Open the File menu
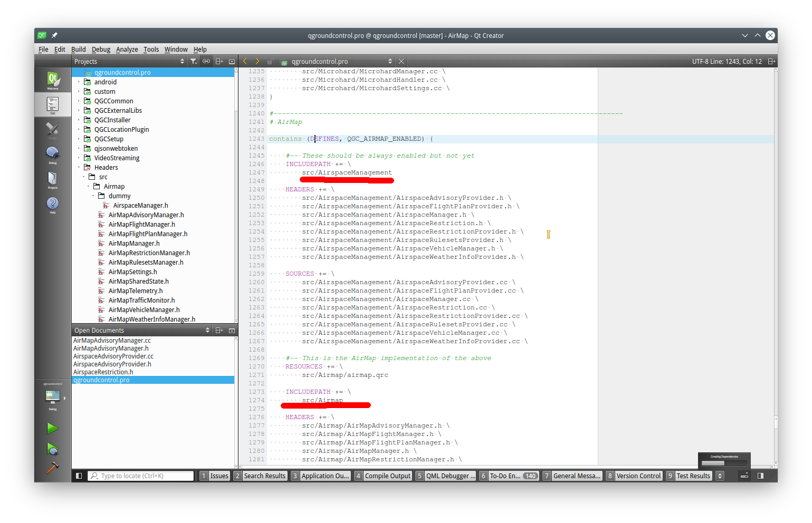The height and width of the screenshot is (523, 812). [x=43, y=50]
